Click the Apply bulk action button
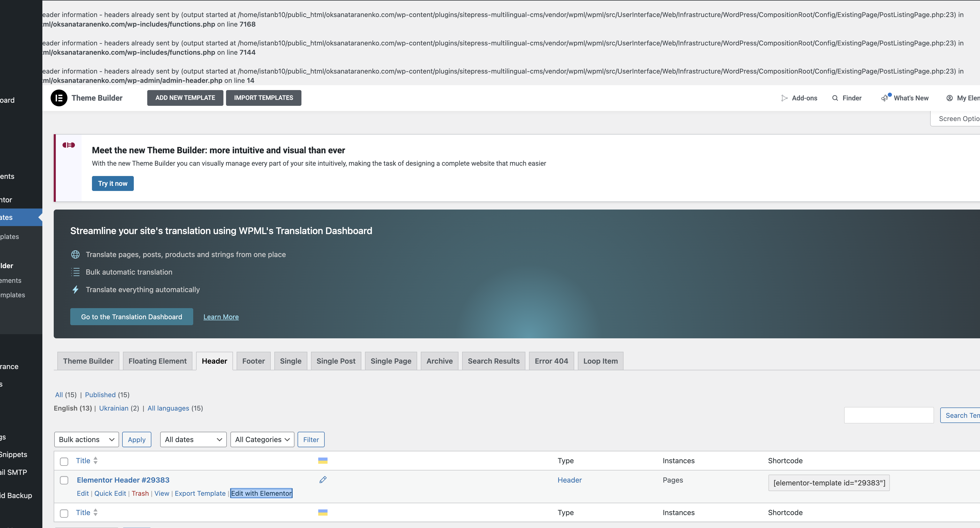 [x=137, y=439]
